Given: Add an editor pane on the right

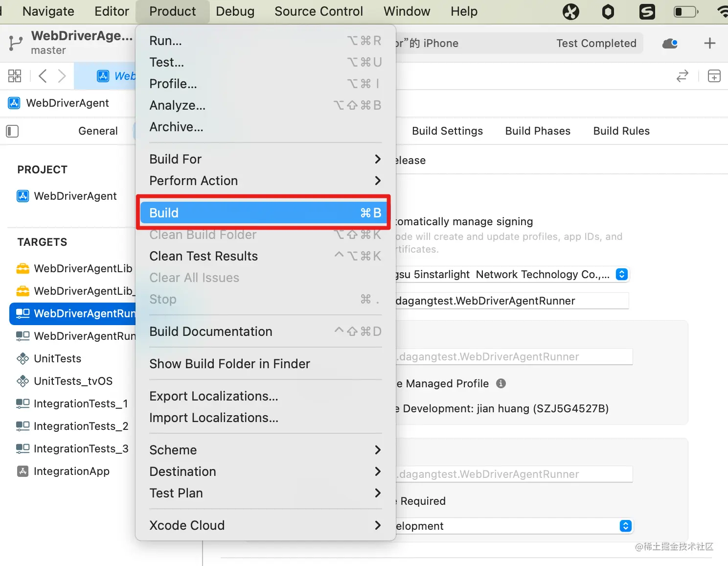Looking at the screenshot, I should click(x=714, y=76).
